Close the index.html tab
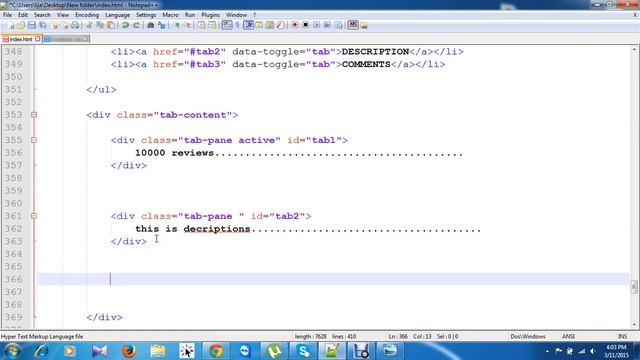Viewport: 640px width, 360px height. [38, 39]
